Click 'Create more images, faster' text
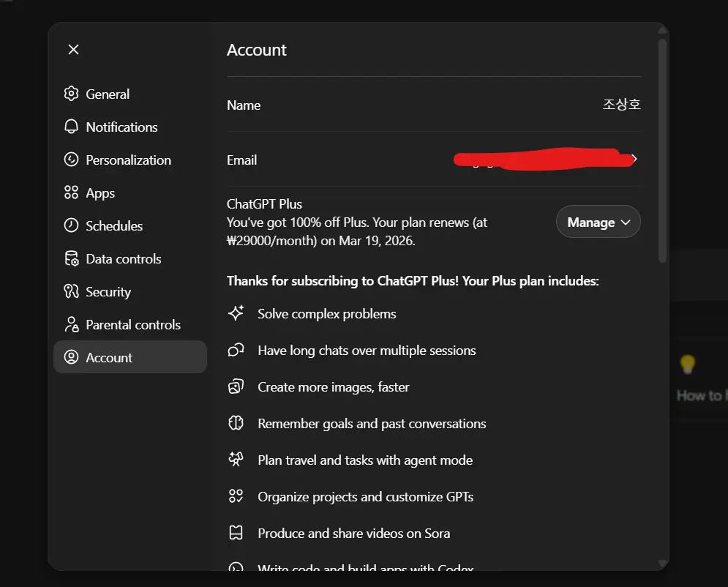The image size is (728, 587). point(334,387)
